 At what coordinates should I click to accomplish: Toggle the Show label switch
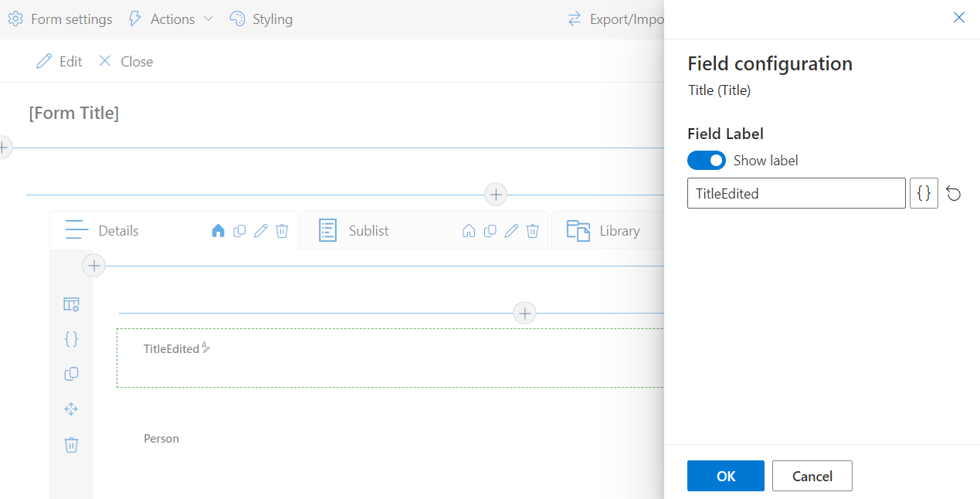[x=706, y=161]
